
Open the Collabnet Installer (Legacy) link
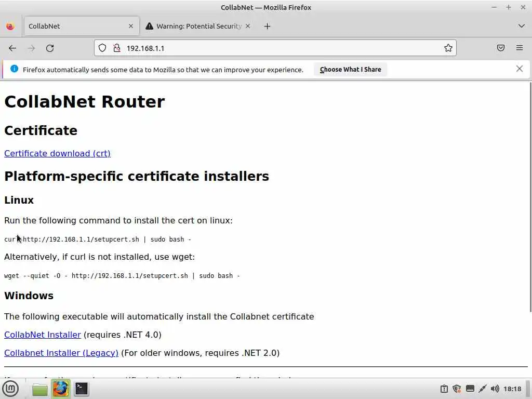(x=61, y=353)
